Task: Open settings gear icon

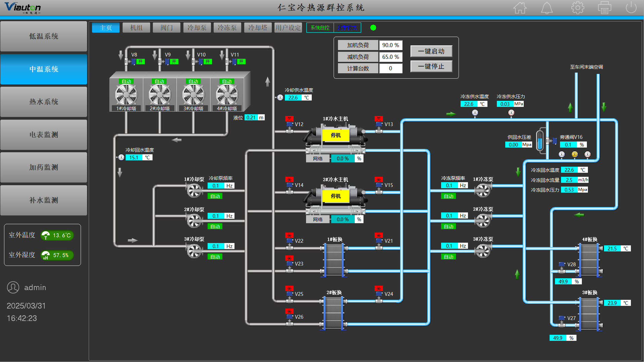Action: point(577,8)
